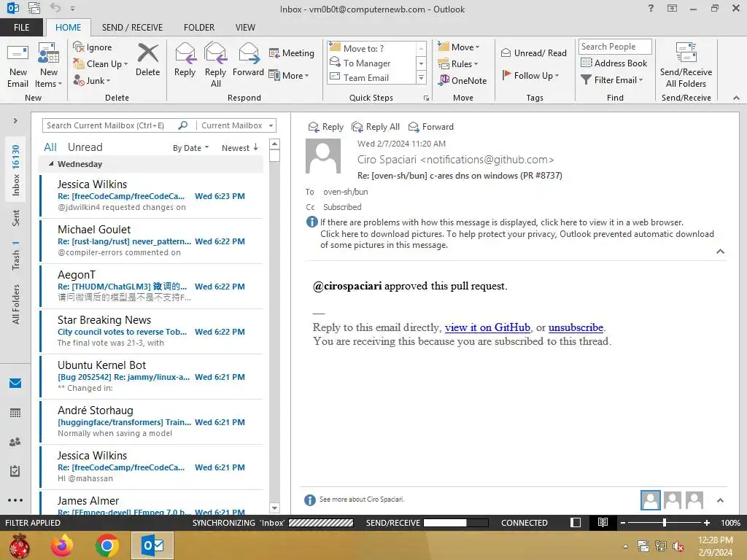Open the 'view it on GitHub' link
Image resolution: width=747 pixels, height=560 pixels.
(x=487, y=327)
